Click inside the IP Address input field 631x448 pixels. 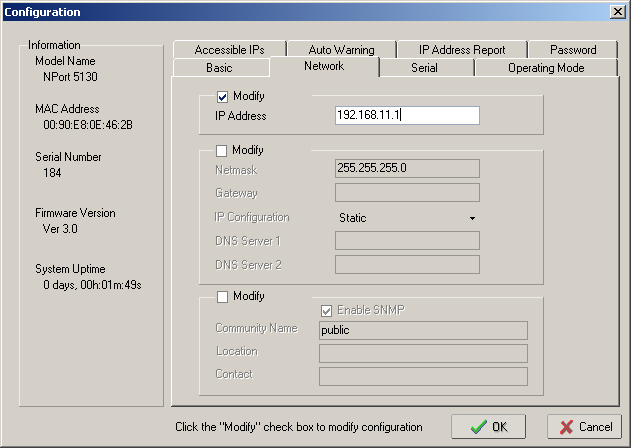pos(407,116)
